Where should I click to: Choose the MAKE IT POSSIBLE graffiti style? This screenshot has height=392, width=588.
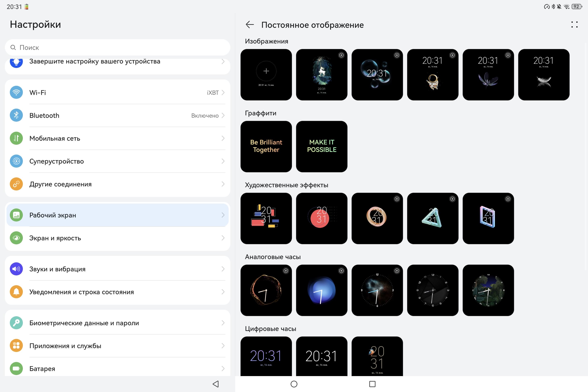click(322, 147)
